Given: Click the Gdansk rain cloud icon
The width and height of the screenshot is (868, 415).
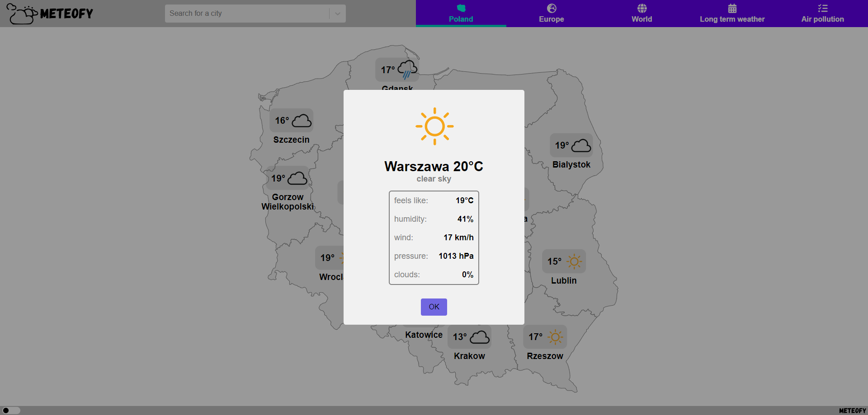Looking at the screenshot, I should click(x=407, y=69).
